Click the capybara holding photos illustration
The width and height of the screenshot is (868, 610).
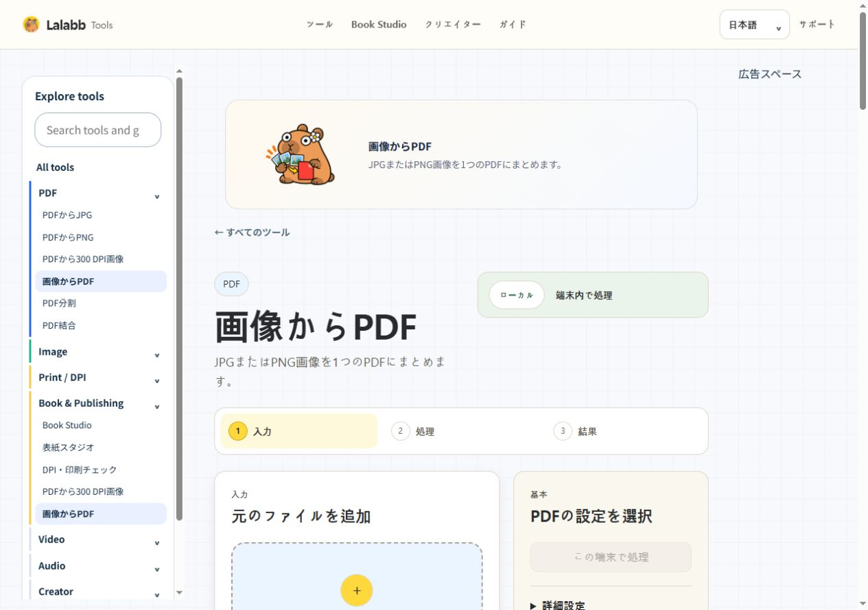[301, 154]
